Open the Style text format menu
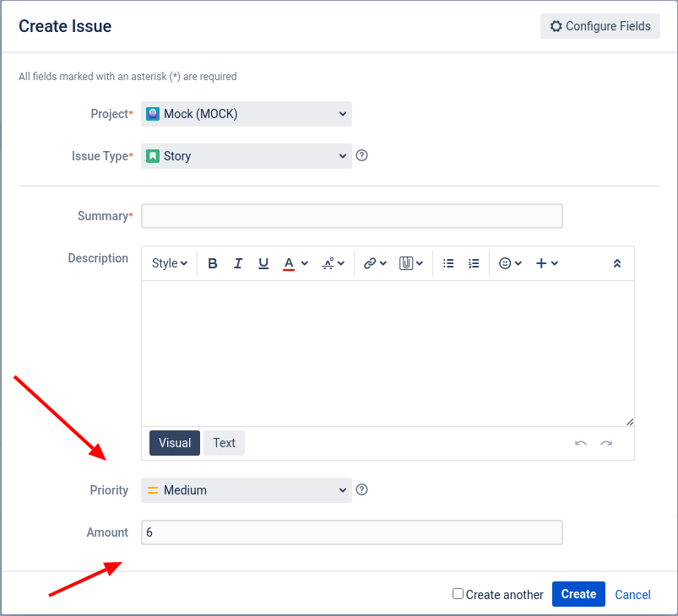The image size is (678, 616). [169, 263]
